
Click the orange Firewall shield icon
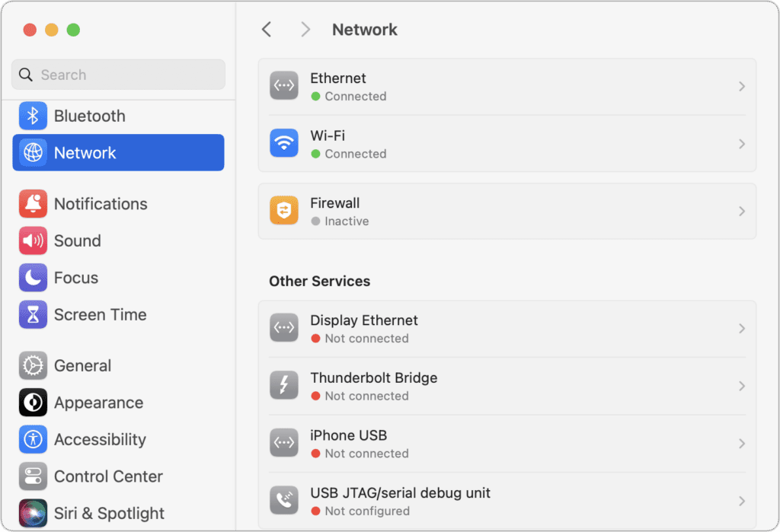[284, 211]
